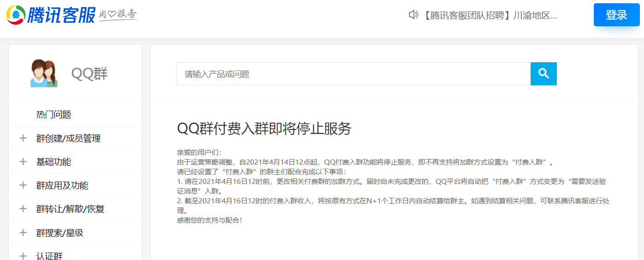Expand the plus icon beside 基础功能
Screen dimensions: 644x260
(23, 162)
